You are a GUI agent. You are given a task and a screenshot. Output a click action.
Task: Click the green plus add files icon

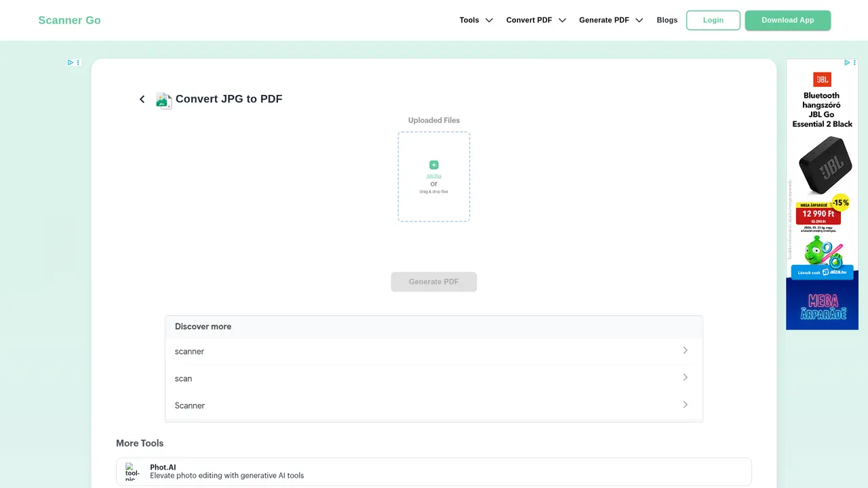[434, 165]
